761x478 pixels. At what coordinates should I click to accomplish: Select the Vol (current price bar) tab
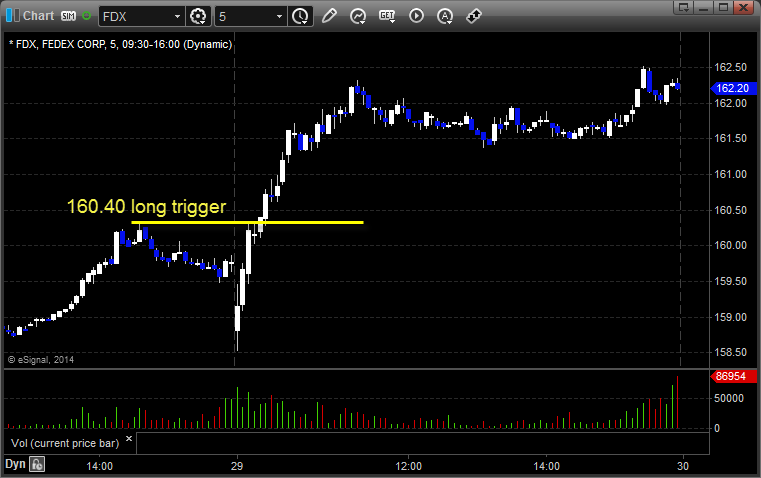(65, 443)
